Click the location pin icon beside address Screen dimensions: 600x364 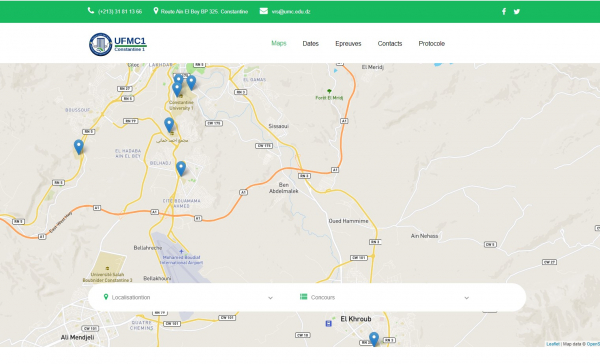[x=156, y=11]
